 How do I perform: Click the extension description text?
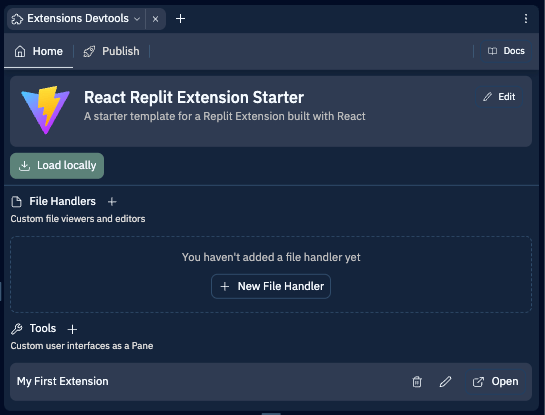pos(225,116)
